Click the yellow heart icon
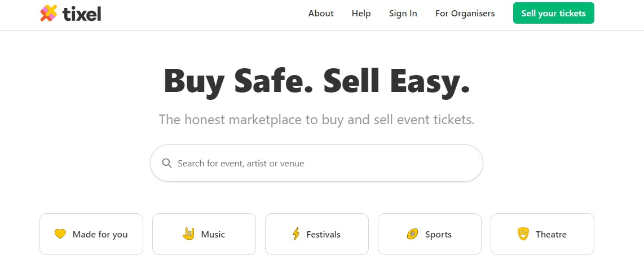644x264 pixels. pyautogui.click(x=60, y=234)
